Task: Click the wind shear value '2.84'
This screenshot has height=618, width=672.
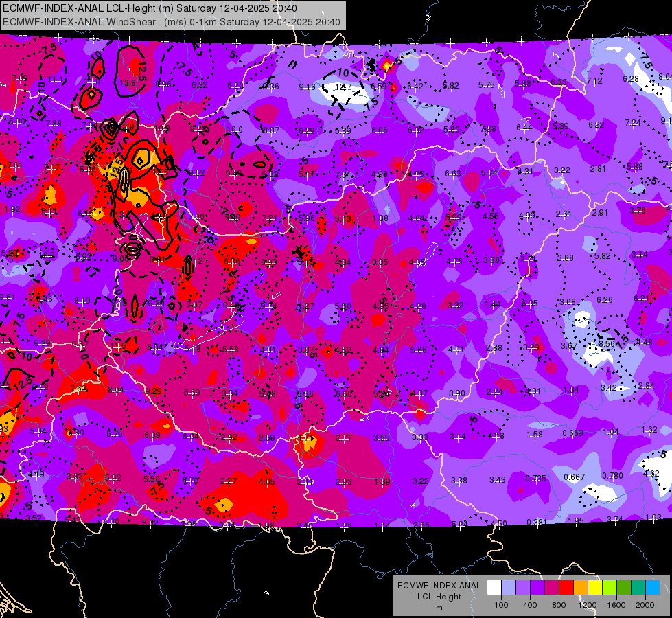Action: coord(647,386)
